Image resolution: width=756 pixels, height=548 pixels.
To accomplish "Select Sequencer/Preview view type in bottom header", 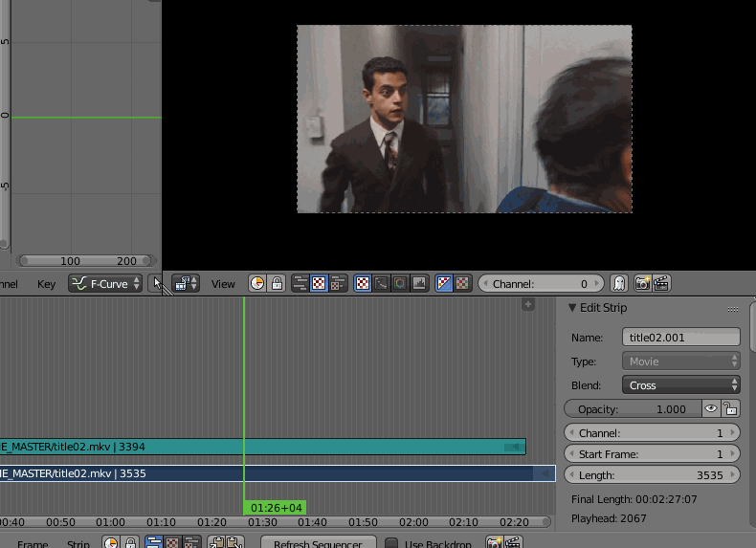I will coord(191,542).
